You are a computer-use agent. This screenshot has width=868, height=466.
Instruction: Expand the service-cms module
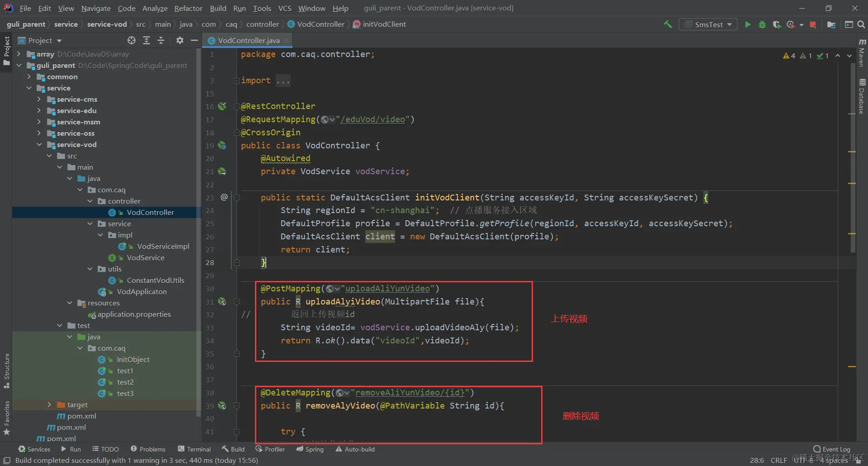click(x=39, y=99)
